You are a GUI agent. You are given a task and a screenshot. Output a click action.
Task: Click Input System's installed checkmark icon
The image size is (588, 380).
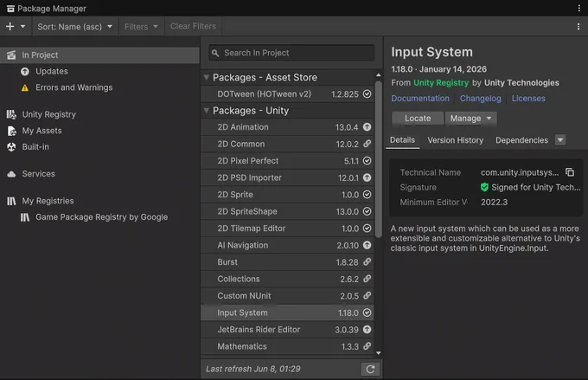coord(367,312)
